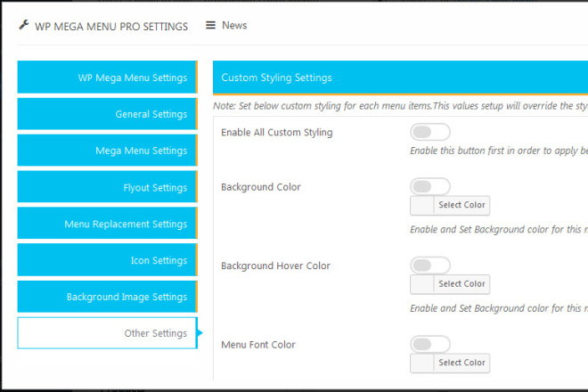Click Select Color button for Menu Font Color
The height and width of the screenshot is (392, 588).
coord(461,363)
